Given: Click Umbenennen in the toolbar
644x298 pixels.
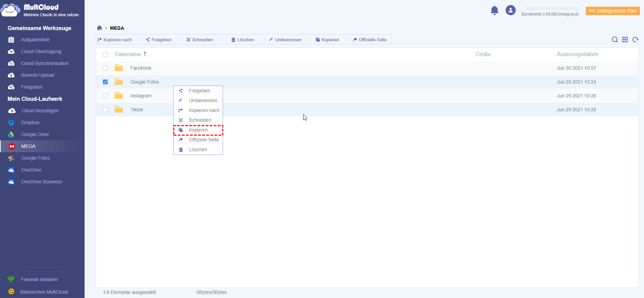Looking at the screenshot, I should pyautogui.click(x=285, y=40).
